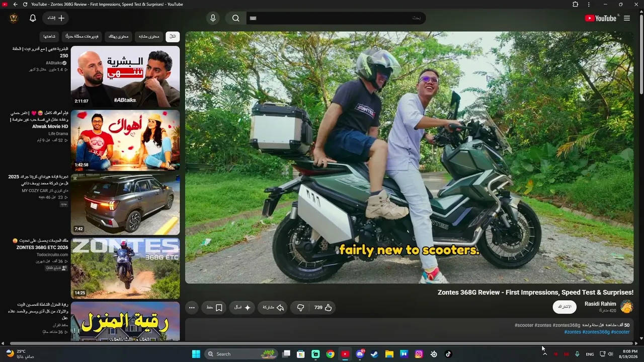Open File Explorer from the taskbar
Screen dimensions: 644x362
(x=389, y=354)
